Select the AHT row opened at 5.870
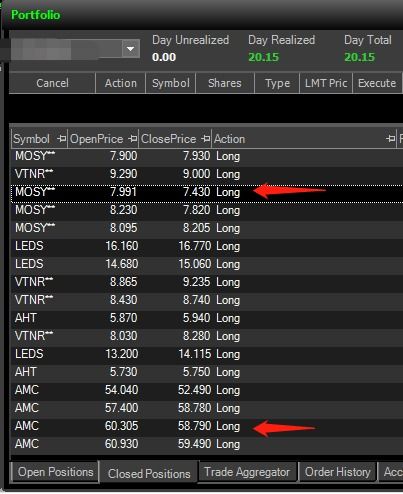 [x=207, y=318]
